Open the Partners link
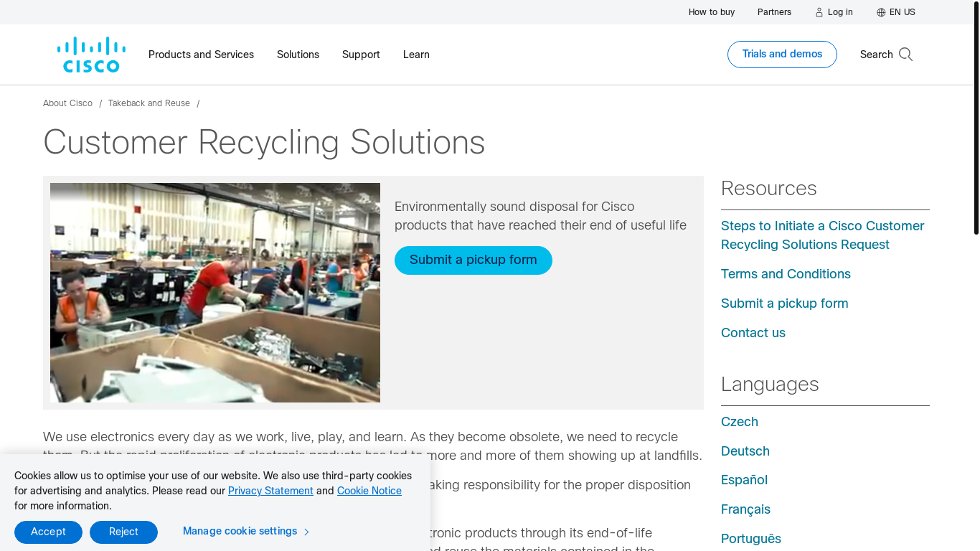980x551 pixels. click(x=774, y=12)
